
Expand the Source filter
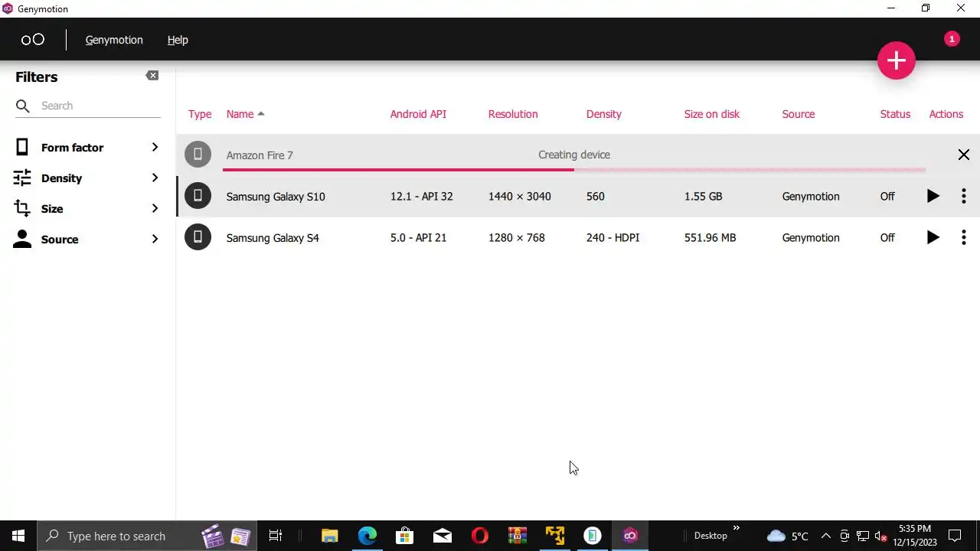click(155, 239)
